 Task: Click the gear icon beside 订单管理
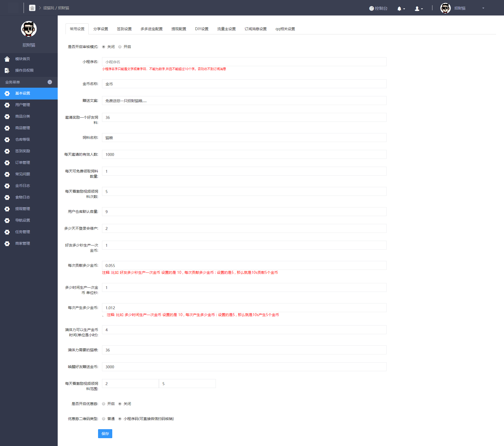(7, 163)
